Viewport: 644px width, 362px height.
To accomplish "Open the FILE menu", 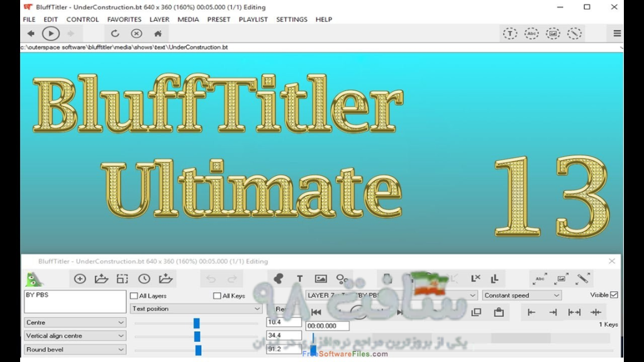I will (29, 19).
